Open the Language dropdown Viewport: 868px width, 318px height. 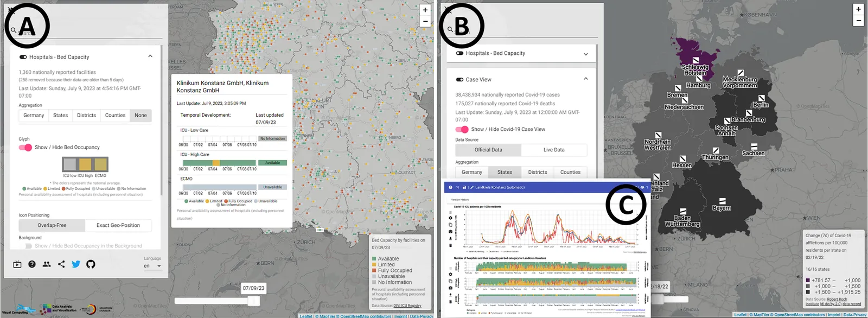(x=152, y=266)
